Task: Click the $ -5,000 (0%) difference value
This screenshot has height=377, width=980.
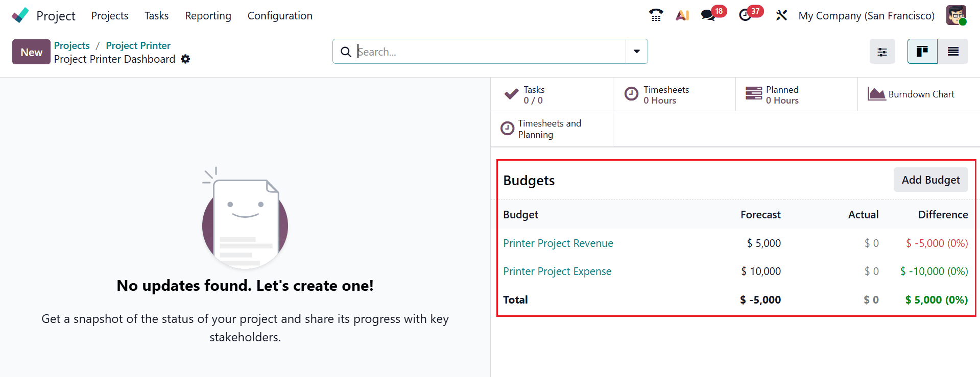Action: (x=937, y=243)
